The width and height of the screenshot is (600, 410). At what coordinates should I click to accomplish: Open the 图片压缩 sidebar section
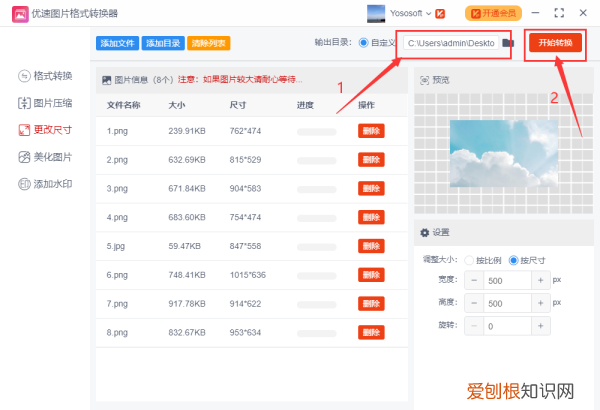45,103
